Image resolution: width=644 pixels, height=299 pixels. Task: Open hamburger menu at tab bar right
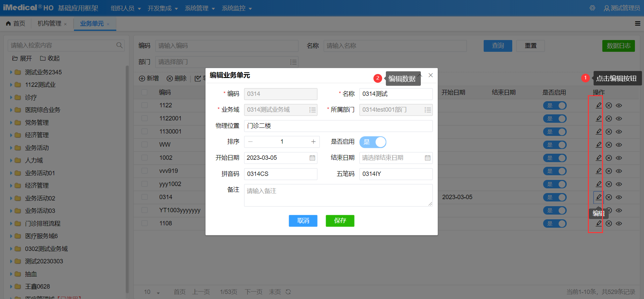(x=637, y=24)
